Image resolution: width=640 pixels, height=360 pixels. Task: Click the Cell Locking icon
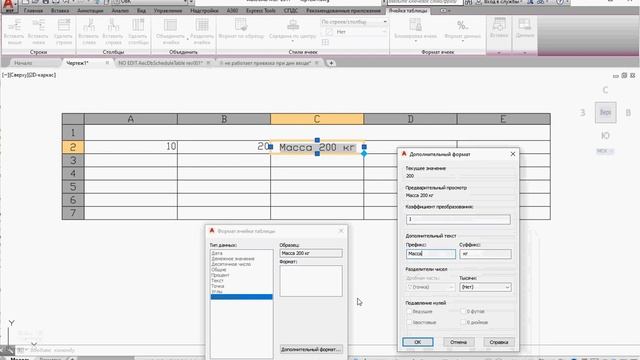click(x=415, y=25)
